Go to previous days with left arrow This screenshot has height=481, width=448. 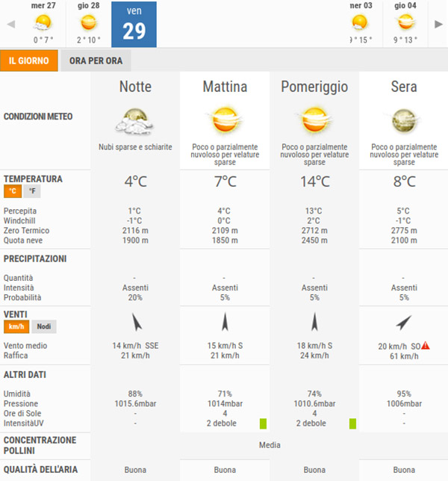point(11,24)
